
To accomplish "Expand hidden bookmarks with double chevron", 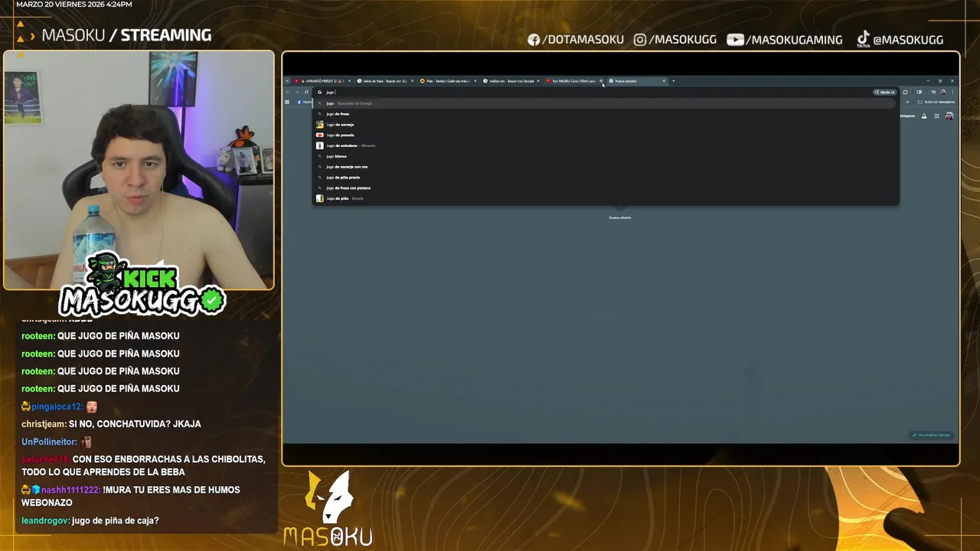I will (x=907, y=102).
